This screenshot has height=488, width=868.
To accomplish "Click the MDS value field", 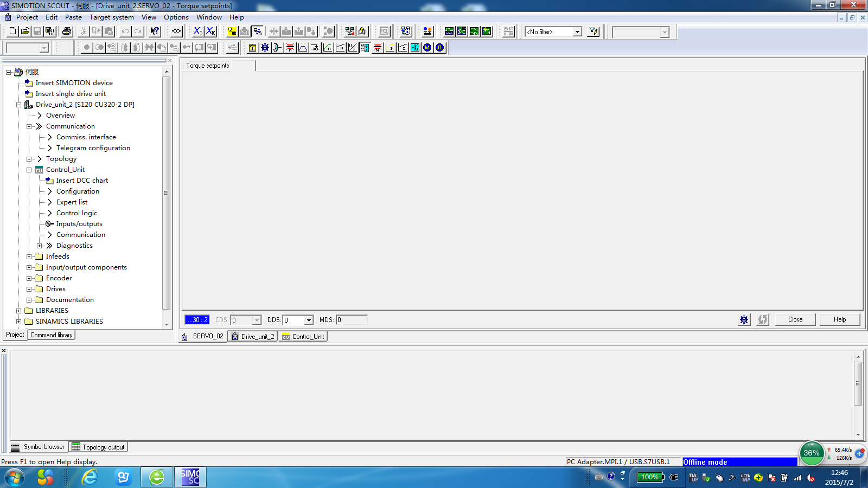I will [x=352, y=320].
